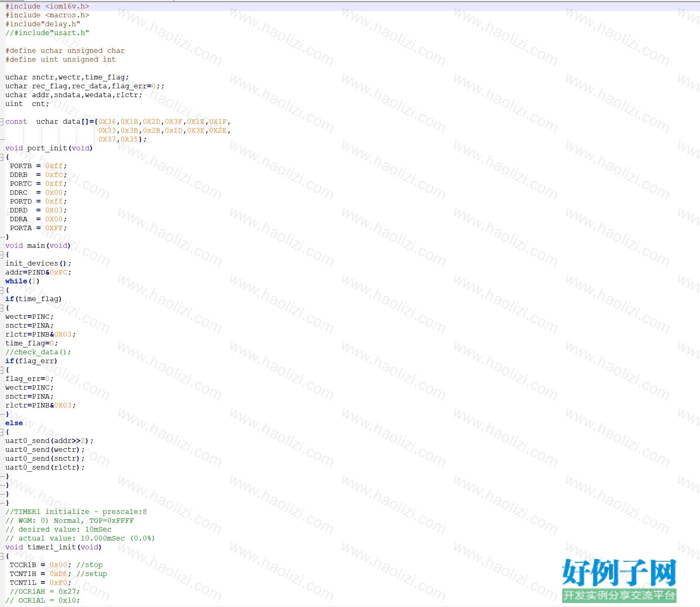
Task: Click the line '#include <iom16v.h>'
Action: pos(47,6)
